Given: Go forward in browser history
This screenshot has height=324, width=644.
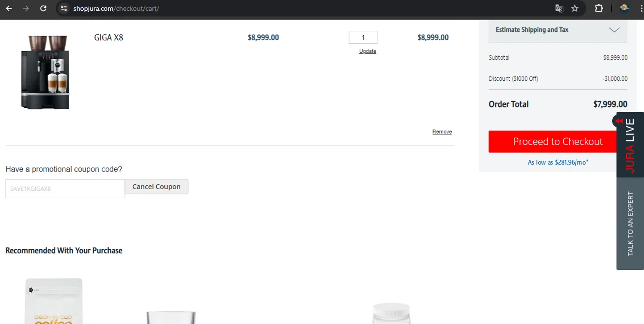Looking at the screenshot, I should 26,8.
